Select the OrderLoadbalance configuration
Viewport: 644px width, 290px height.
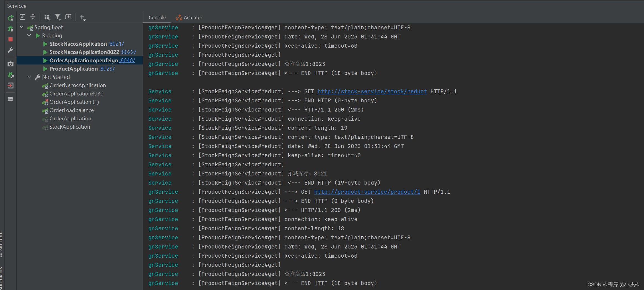[72, 110]
